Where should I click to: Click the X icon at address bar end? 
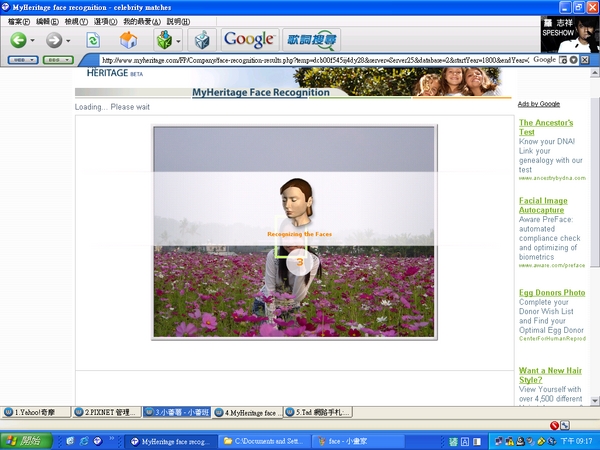click(584, 60)
